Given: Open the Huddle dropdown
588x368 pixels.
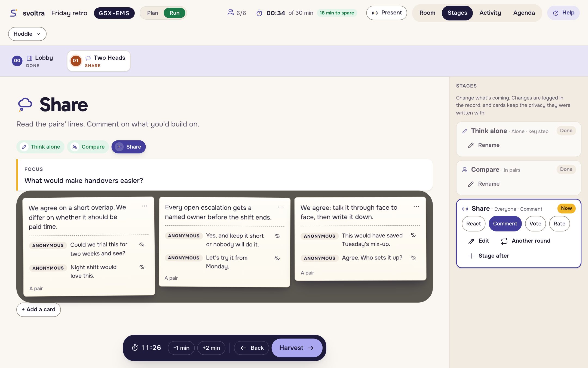Looking at the screenshot, I should pos(27,34).
